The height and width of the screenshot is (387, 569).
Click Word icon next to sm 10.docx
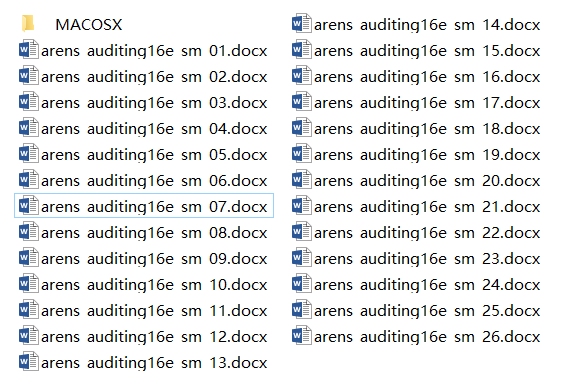coord(29,284)
